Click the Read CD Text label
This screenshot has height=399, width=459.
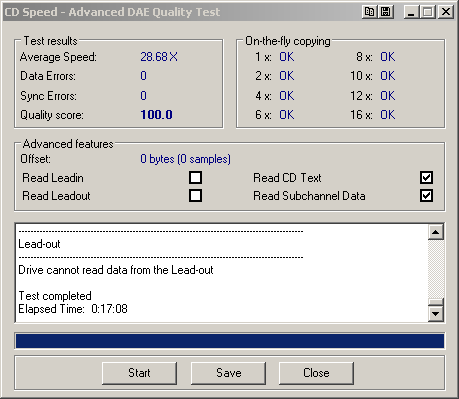coord(287,178)
